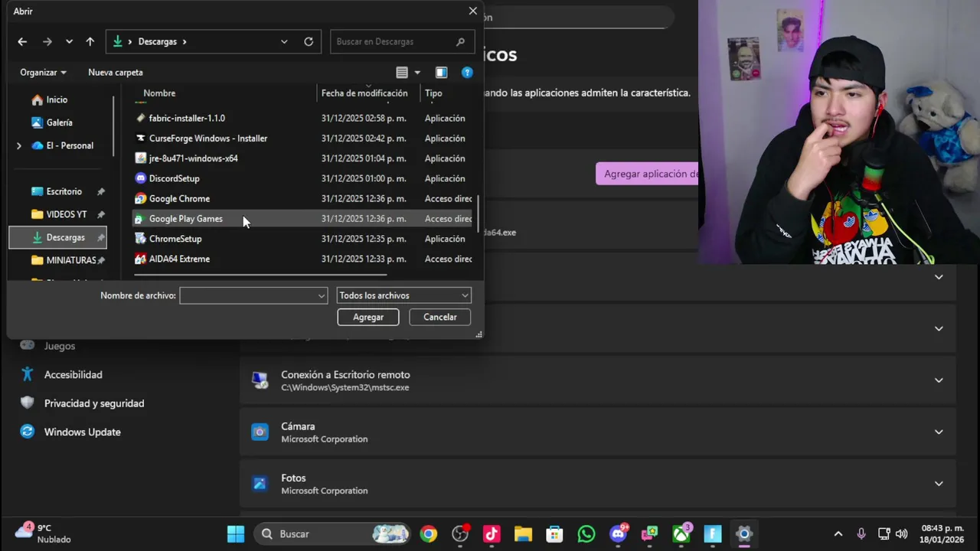Open the Xbox app from taskbar
Viewport: 980px width, 551px height.
pos(681,533)
